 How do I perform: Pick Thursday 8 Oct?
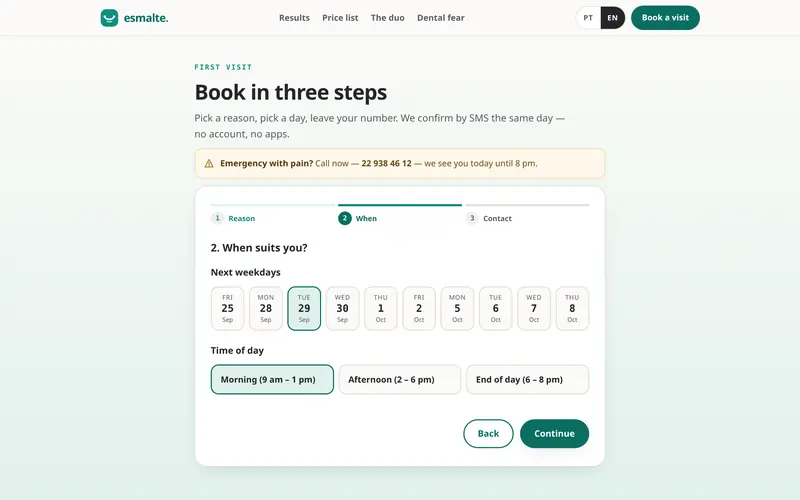coord(572,309)
